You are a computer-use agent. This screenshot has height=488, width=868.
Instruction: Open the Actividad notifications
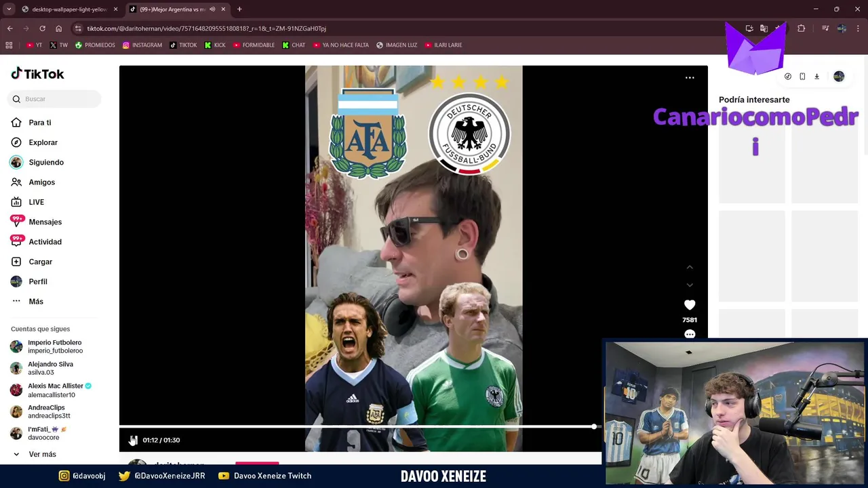click(x=45, y=242)
